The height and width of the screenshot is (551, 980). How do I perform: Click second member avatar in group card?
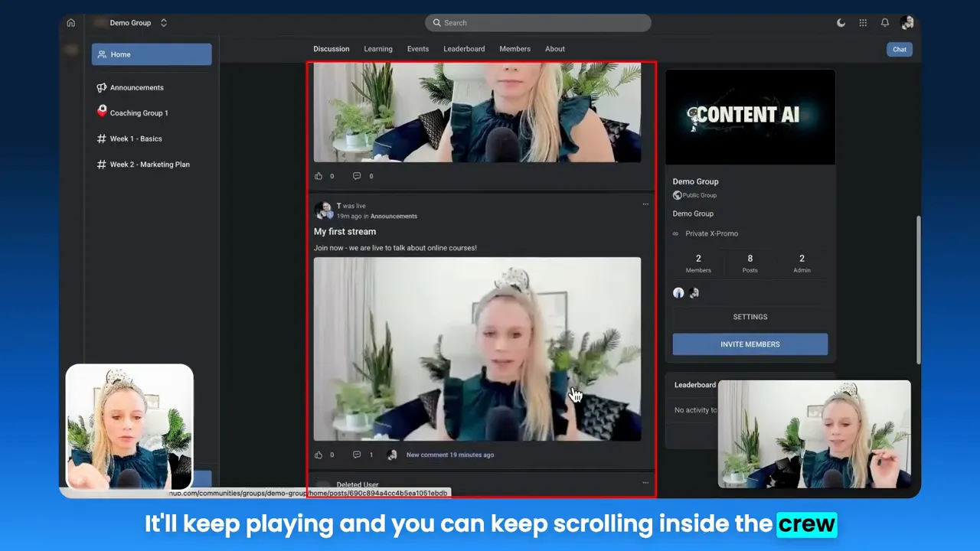(694, 293)
